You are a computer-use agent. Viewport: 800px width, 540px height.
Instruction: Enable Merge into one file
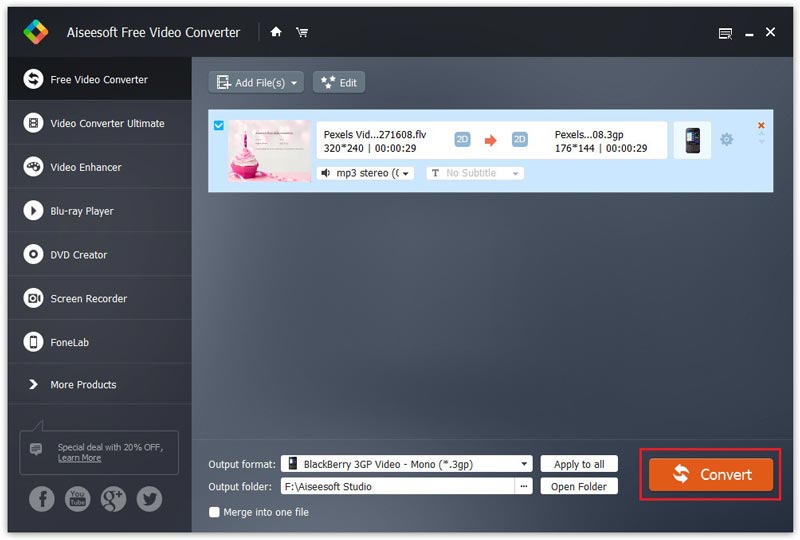[x=214, y=512]
